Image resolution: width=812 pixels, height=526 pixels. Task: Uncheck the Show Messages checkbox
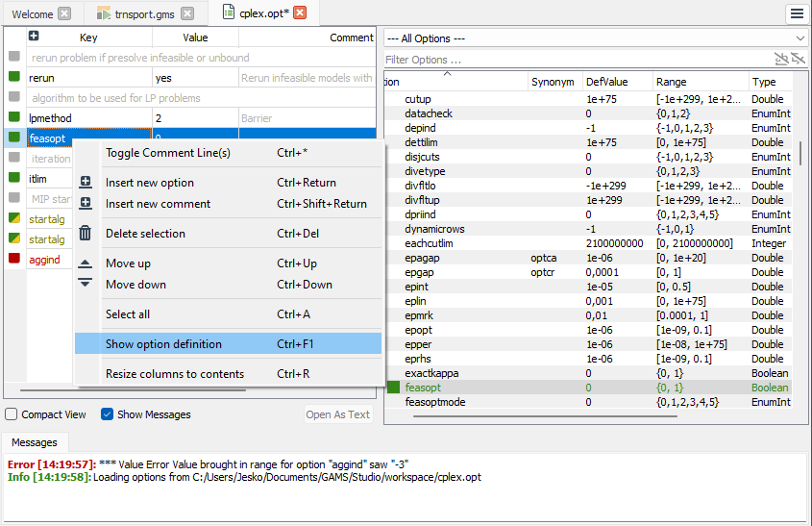(x=108, y=414)
